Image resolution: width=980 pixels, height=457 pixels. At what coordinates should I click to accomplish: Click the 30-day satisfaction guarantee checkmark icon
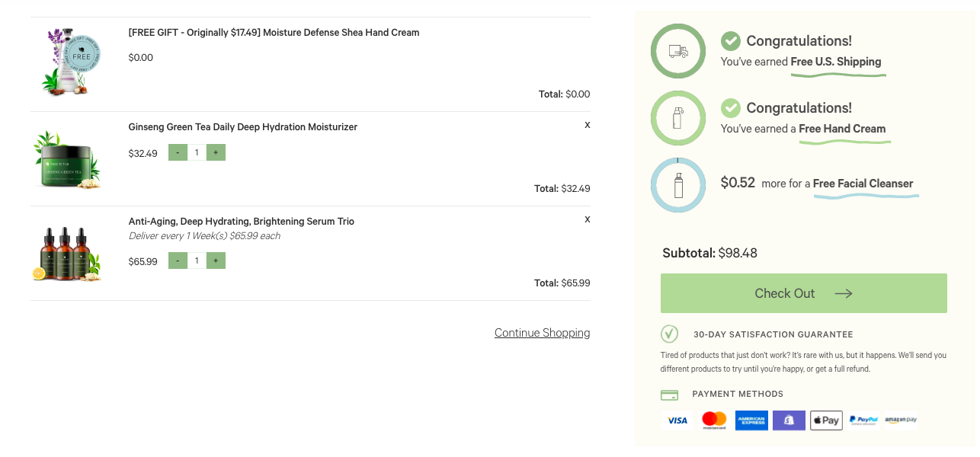(x=669, y=334)
